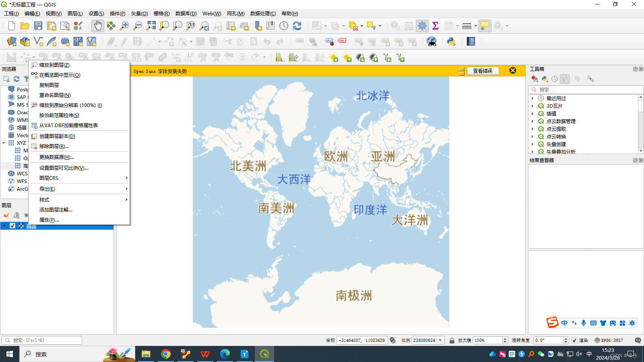
Task: Expand the 点云数据管理 toolbox group
Action: pos(532,121)
